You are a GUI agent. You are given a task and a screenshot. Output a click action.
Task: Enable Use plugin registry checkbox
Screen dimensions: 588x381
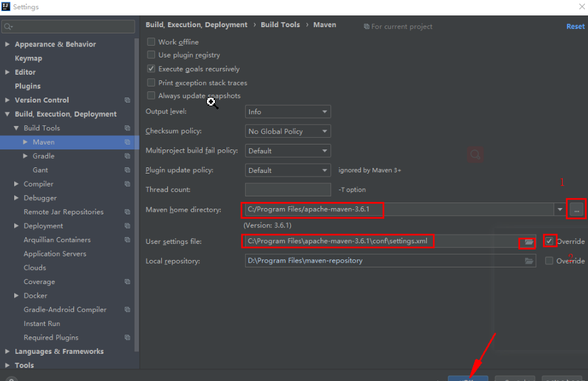point(151,55)
